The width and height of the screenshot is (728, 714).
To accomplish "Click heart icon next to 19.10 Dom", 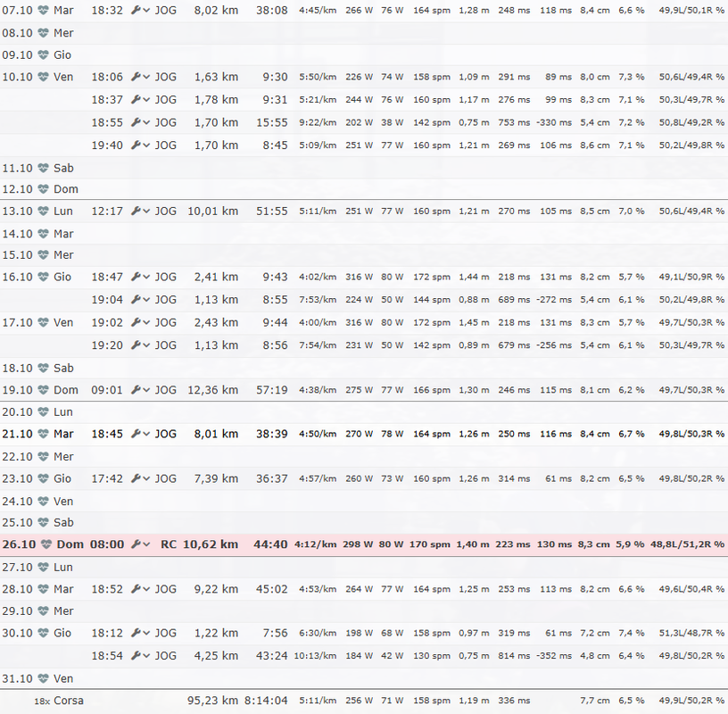I will coord(43,390).
